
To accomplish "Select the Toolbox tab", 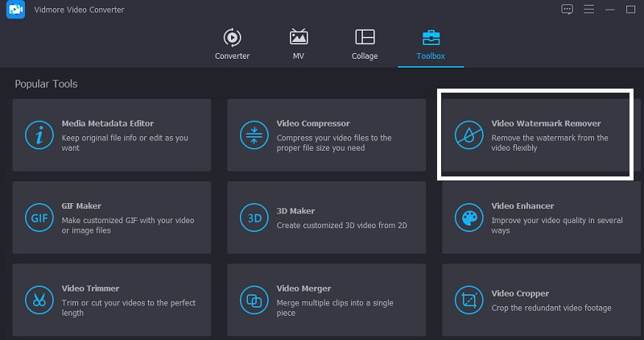I will [431, 44].
